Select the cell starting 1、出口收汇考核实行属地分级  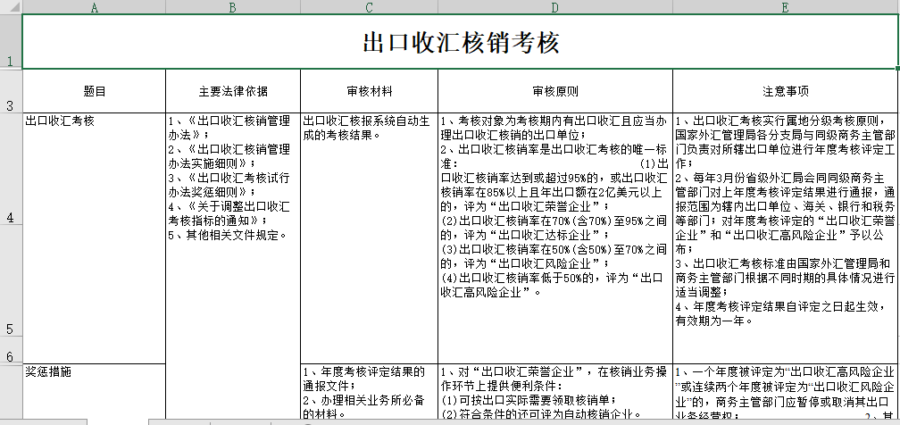(786, 238)
